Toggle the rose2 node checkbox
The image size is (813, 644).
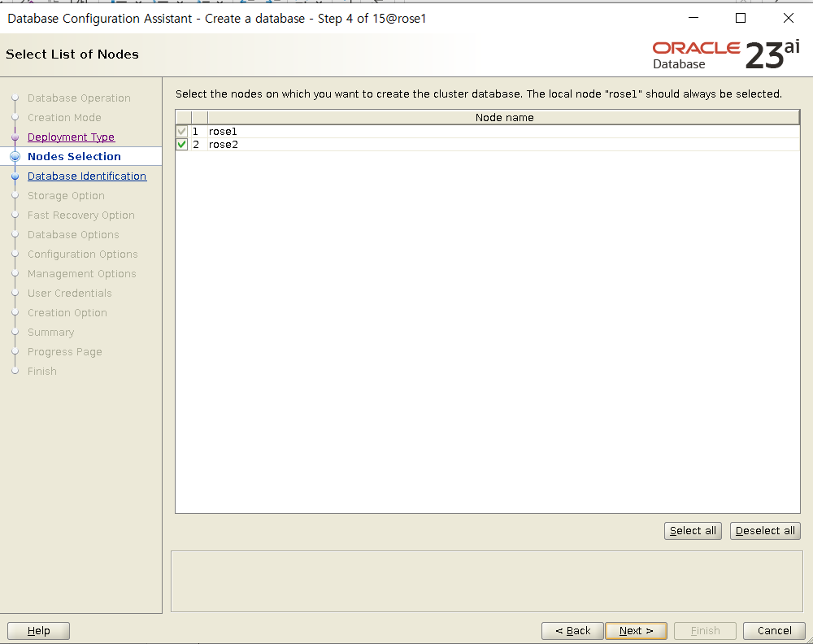coord(181,145)
